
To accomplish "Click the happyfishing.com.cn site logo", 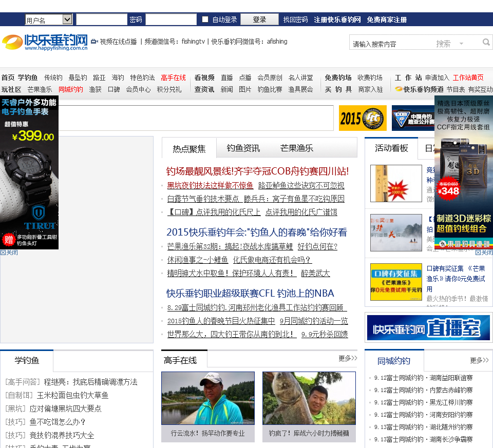I will 45,42.
